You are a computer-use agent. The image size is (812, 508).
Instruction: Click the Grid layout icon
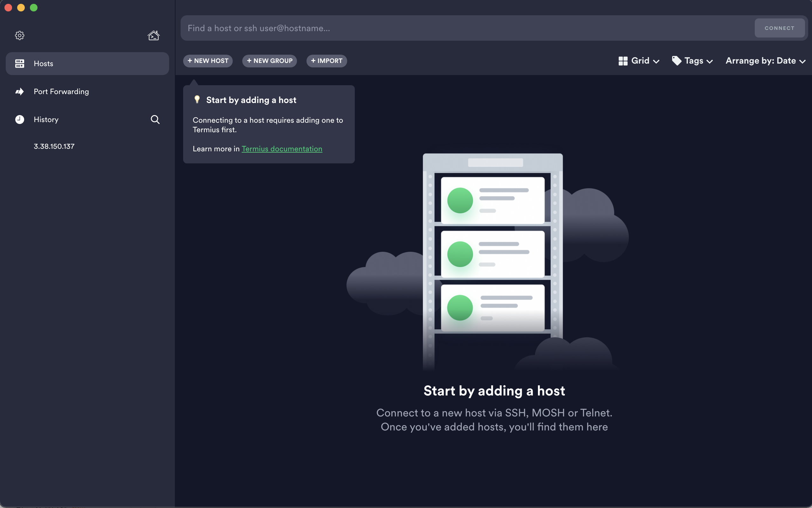point(623,61)
